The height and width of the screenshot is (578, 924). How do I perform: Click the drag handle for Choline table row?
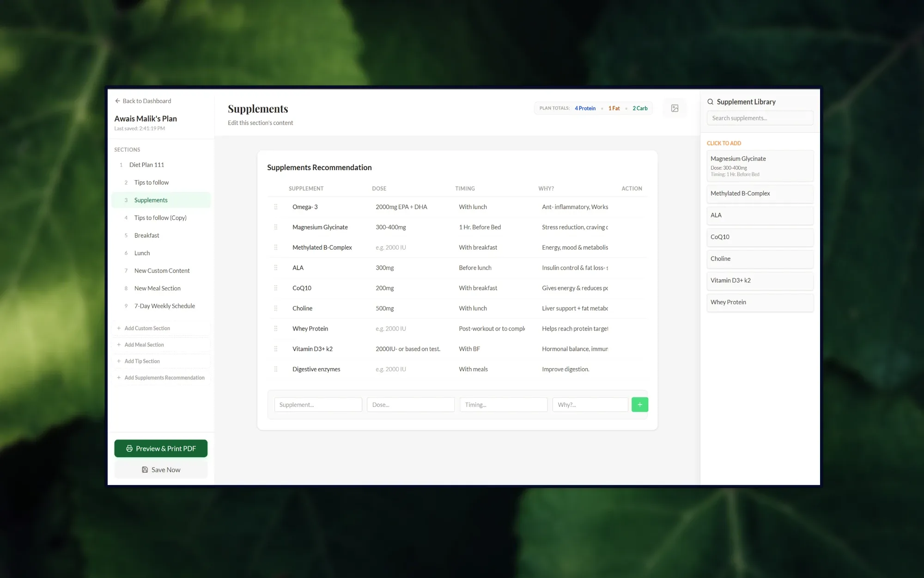[x=276, y=308]
